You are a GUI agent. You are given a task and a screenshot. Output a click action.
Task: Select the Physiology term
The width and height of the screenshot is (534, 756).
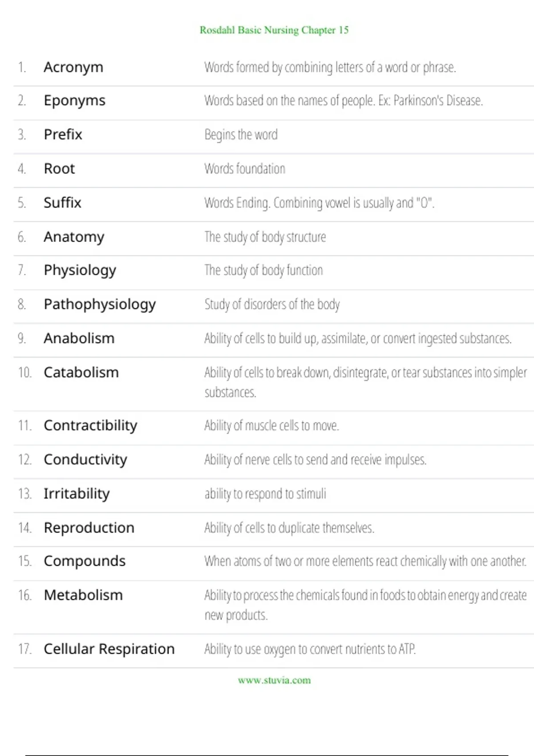[80, 271]
